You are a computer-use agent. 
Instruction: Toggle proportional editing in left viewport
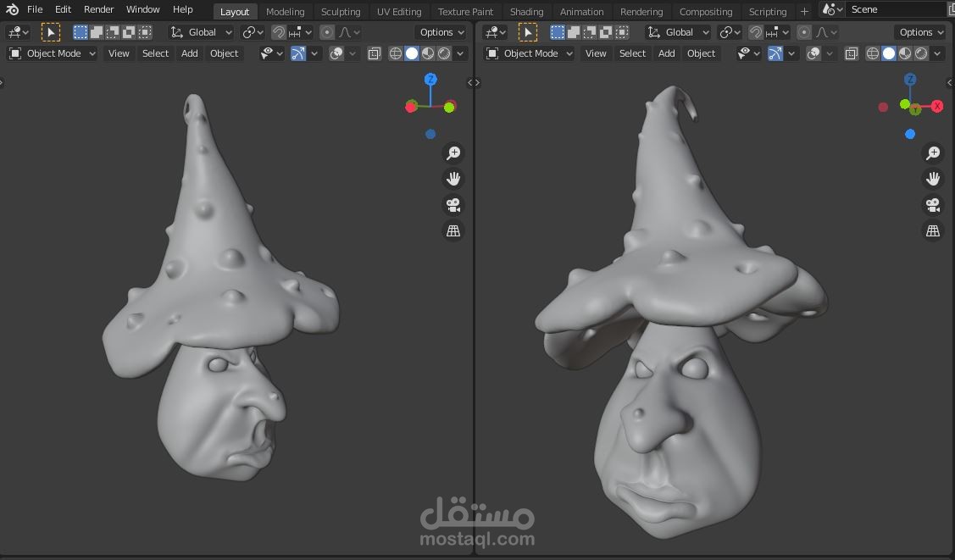tap(327, 32)
